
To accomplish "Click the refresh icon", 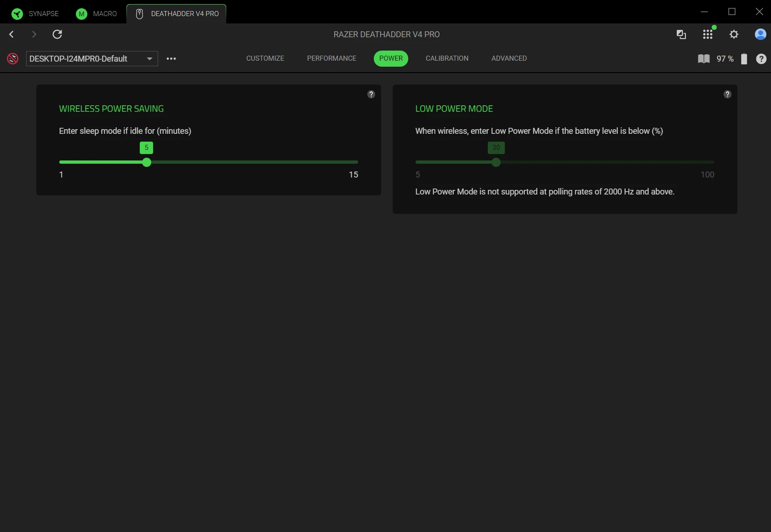I will [57, 34].
